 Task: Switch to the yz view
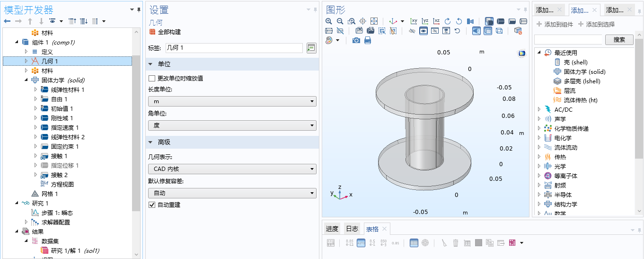click(x=425, y=21)
